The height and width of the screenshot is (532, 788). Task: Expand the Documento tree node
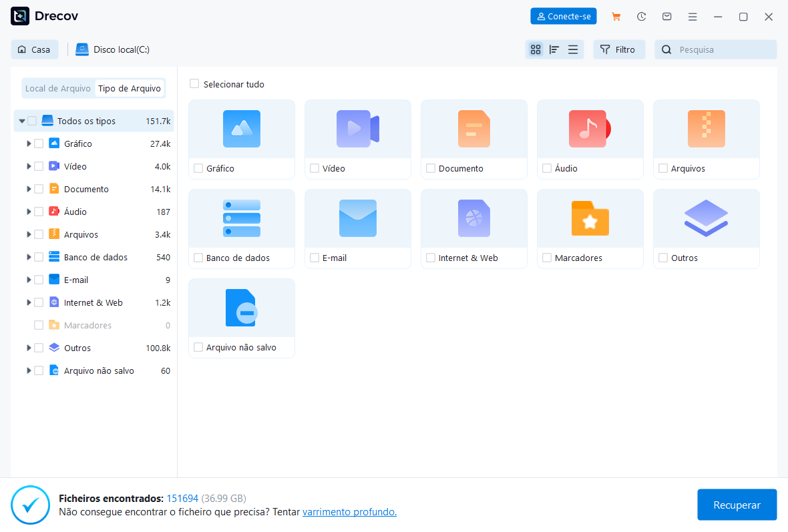pos(29,189)
